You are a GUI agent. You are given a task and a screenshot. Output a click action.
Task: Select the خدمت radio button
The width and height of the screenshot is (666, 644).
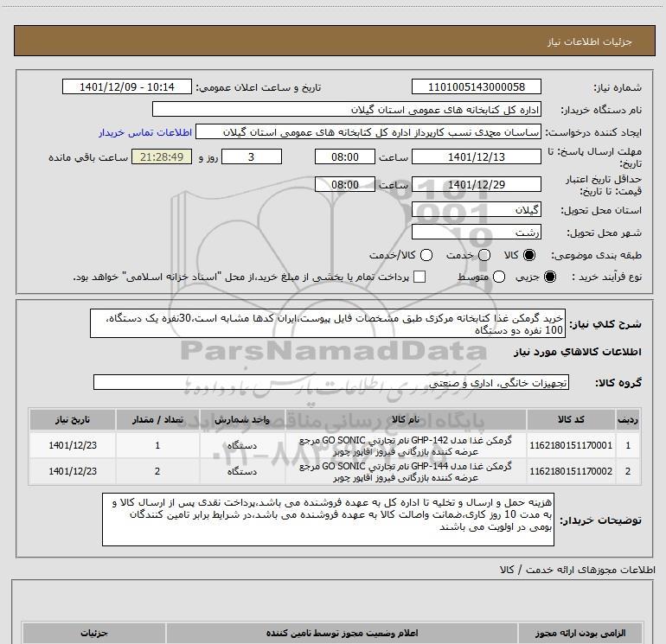(484, 255)
